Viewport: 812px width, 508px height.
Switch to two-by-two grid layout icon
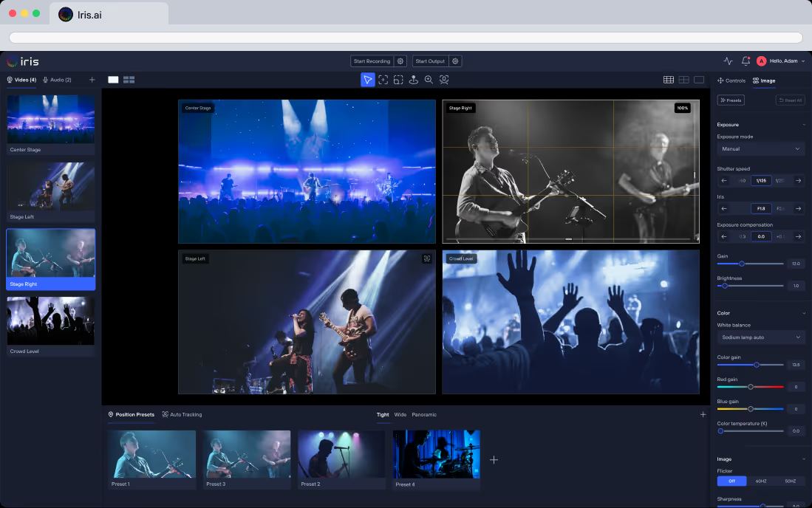pos(683,80)
